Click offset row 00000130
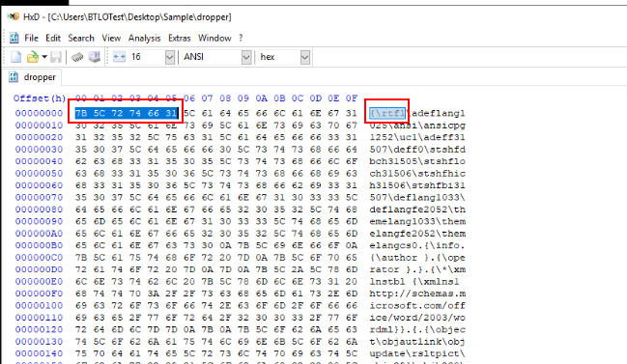Screen dimensions: 627x364 click(x=40, y=341)
